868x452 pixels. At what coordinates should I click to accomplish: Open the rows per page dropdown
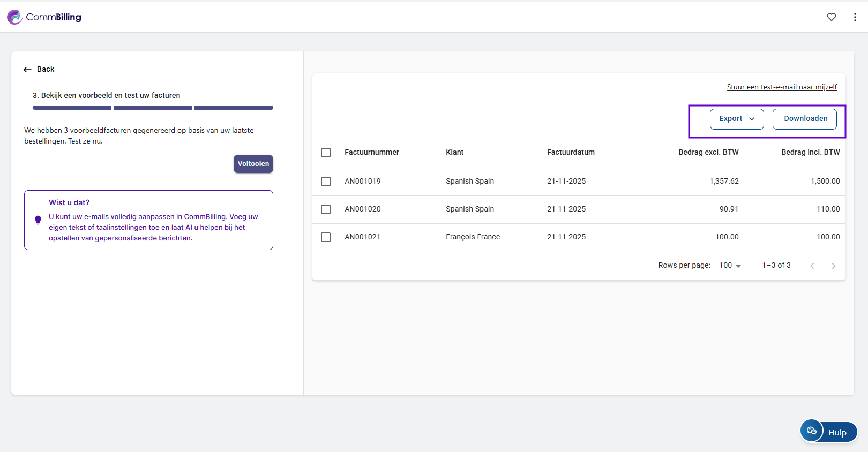(730, 266)
